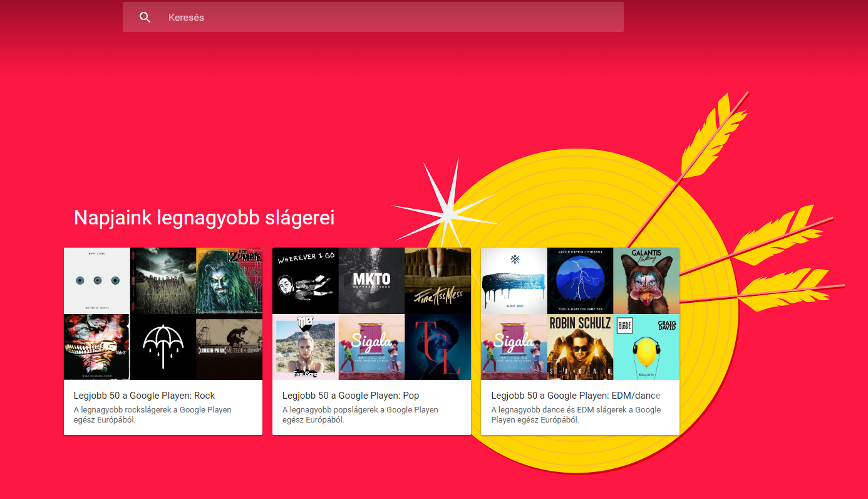
Task: Pick the Slipknot cover labeled Slipknot
Action: 97,347
